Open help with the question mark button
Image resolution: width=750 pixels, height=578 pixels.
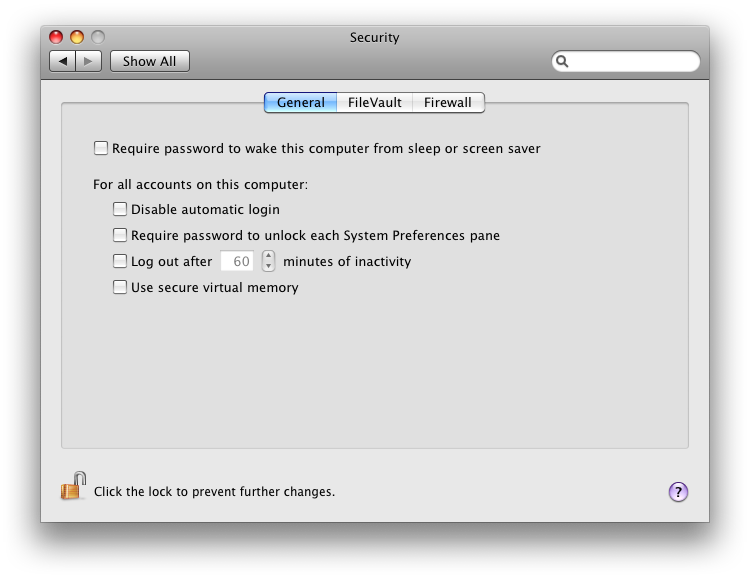pos(678,491)
